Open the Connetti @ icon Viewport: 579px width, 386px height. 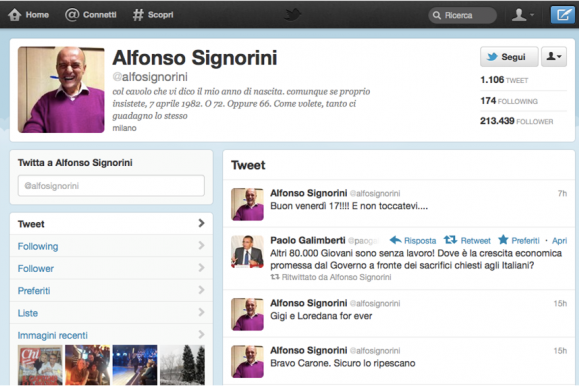(x=72, y=15)
